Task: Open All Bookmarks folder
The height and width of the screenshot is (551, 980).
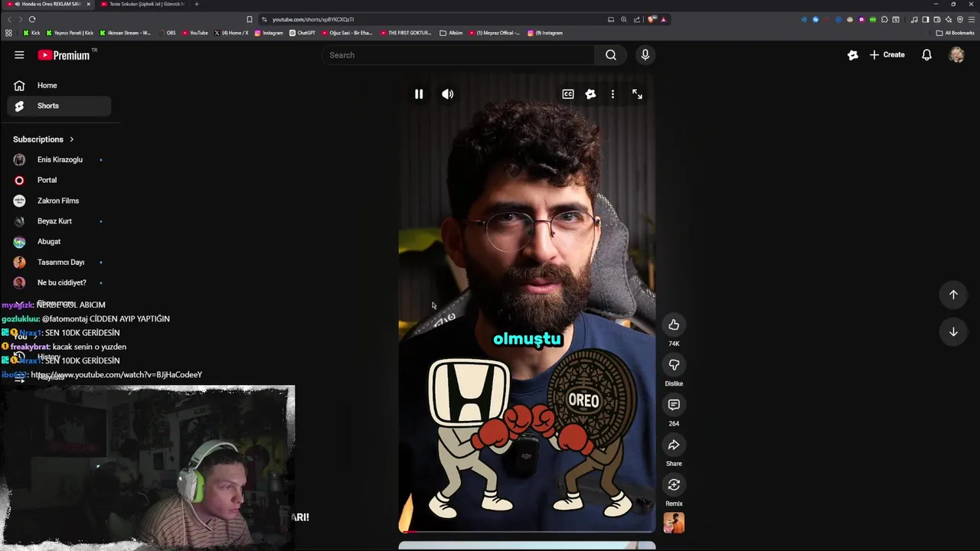Action: pos(955,33)
